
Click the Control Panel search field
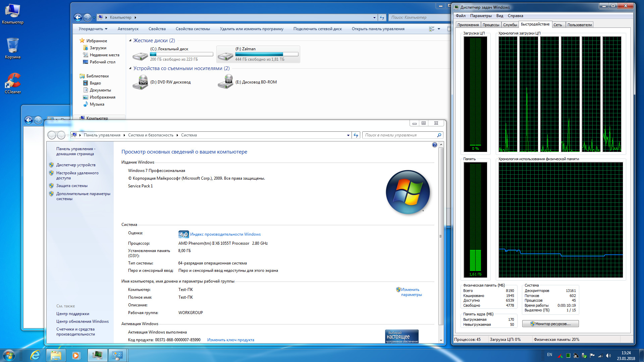tap(399, 135)
